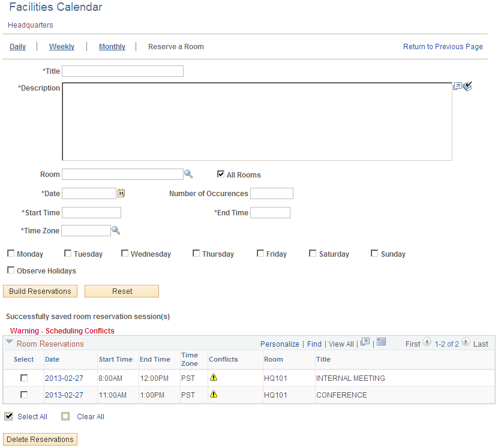498x448 pixels.
Task: Switch to the Weekly calendar view
Action: (x=62, y=47)
